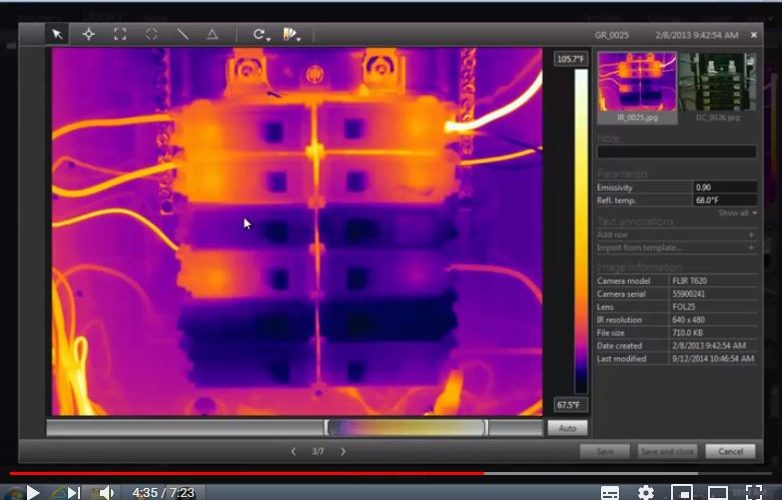Image resolution: width=782 pixels, height=500 pixels.
Task: Click the maximum temperature box 105.7°F
Action: click(571, 59)
